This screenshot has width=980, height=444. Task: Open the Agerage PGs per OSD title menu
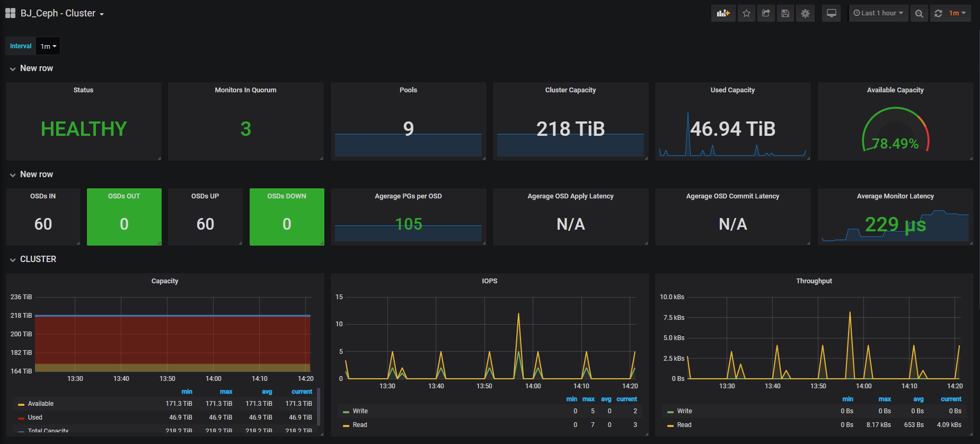pyautogui.click(x=408, y=196)
